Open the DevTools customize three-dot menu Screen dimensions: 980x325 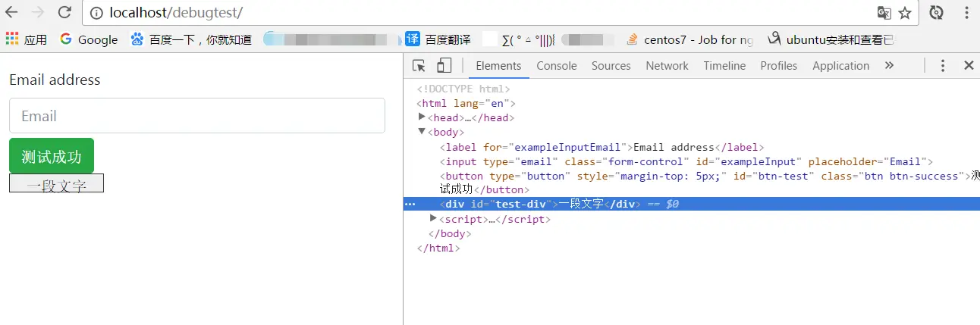(x=943, y=66)
